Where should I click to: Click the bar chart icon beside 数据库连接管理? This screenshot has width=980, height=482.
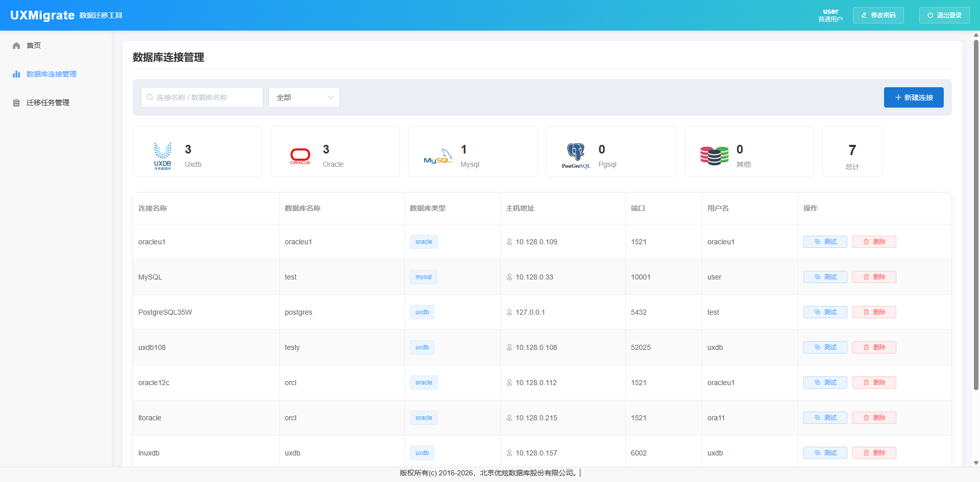(x=16, y=74)
